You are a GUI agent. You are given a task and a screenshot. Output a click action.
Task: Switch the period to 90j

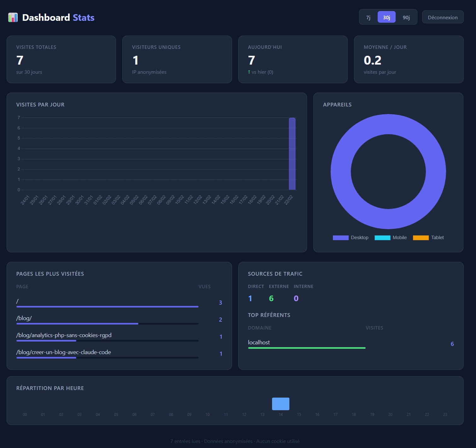[406, 17]
